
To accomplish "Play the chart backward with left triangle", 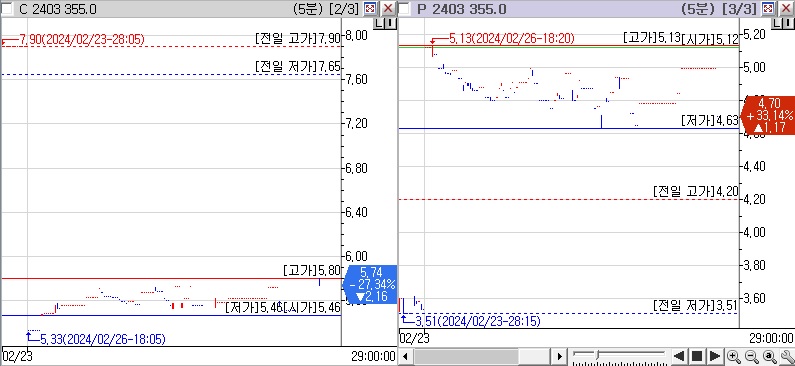I will (679, 356).
